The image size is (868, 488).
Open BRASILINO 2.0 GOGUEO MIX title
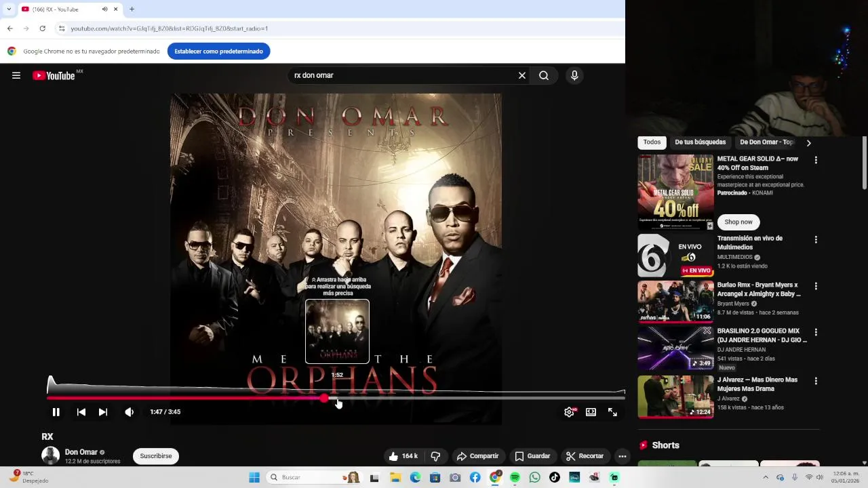point(762,335)
